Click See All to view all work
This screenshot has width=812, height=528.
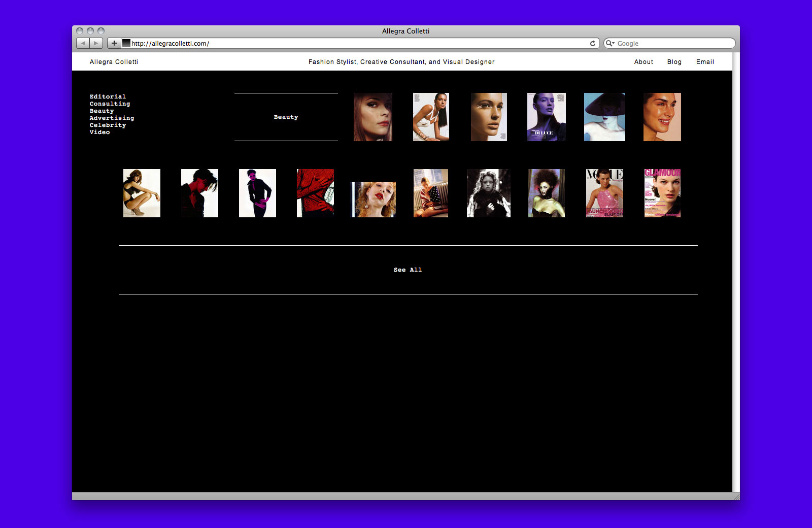coord(408,270)
